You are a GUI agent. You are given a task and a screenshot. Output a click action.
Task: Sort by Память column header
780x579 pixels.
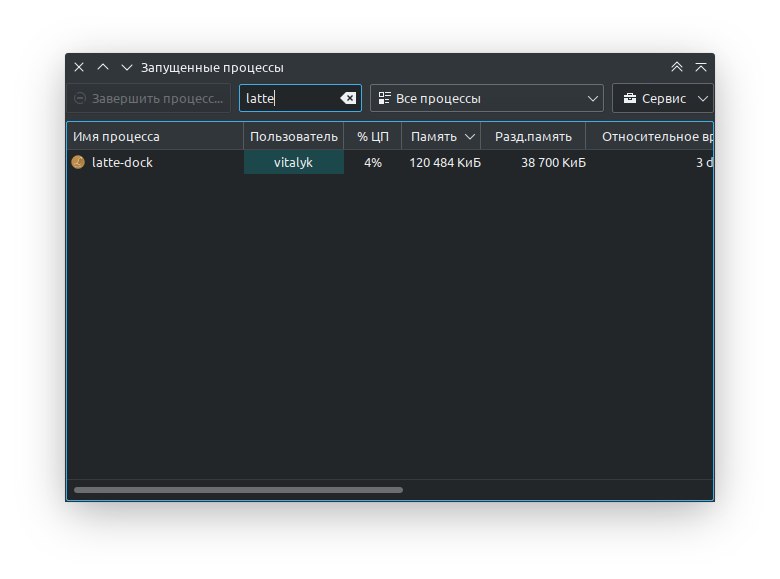441,136
